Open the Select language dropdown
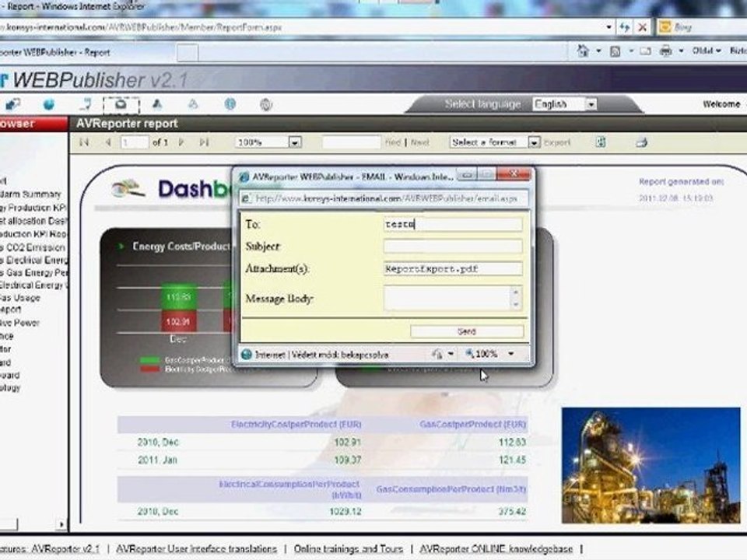The width and height of the screenshot is (747, 560). 591,103
